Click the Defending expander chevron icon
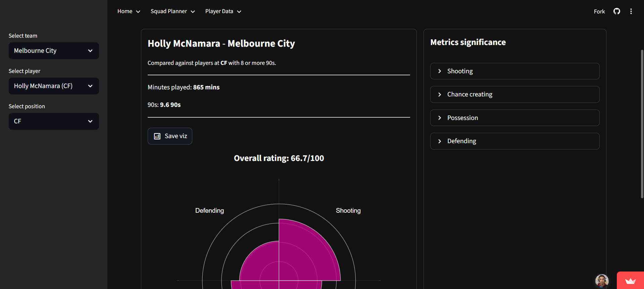Viewport: 644px width, 289px height. 440,141
